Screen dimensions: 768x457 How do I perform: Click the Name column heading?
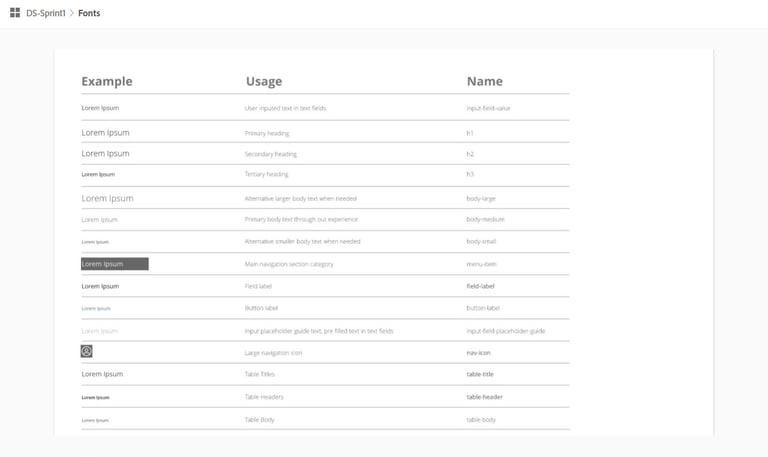point(485,81)
